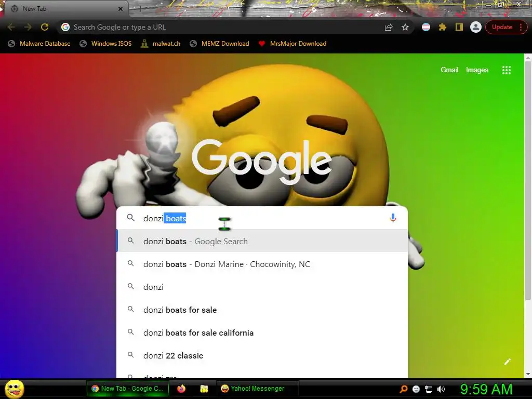Click the scrollbar down arrow
The height and width of the screenshot is (399, 532).
coord(528,374)
